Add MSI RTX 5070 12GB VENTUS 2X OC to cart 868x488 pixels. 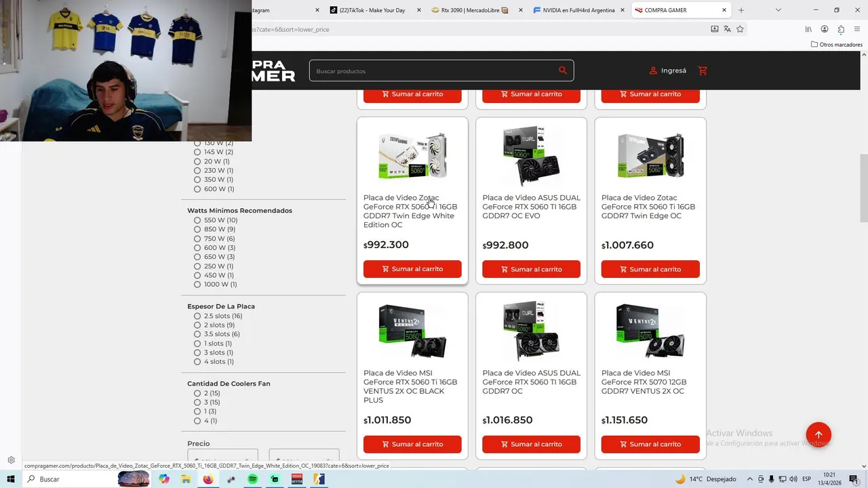point(650,444)
